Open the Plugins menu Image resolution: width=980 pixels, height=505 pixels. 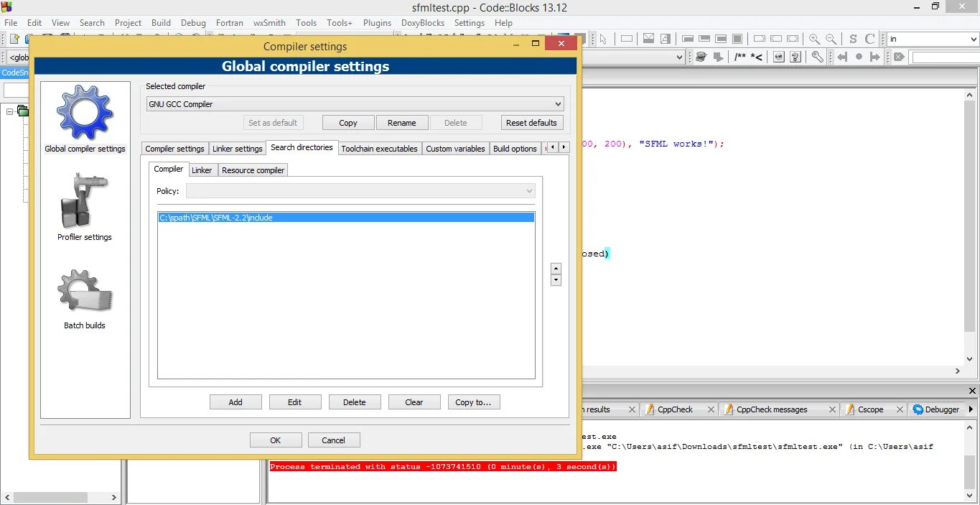pos(377,22)
